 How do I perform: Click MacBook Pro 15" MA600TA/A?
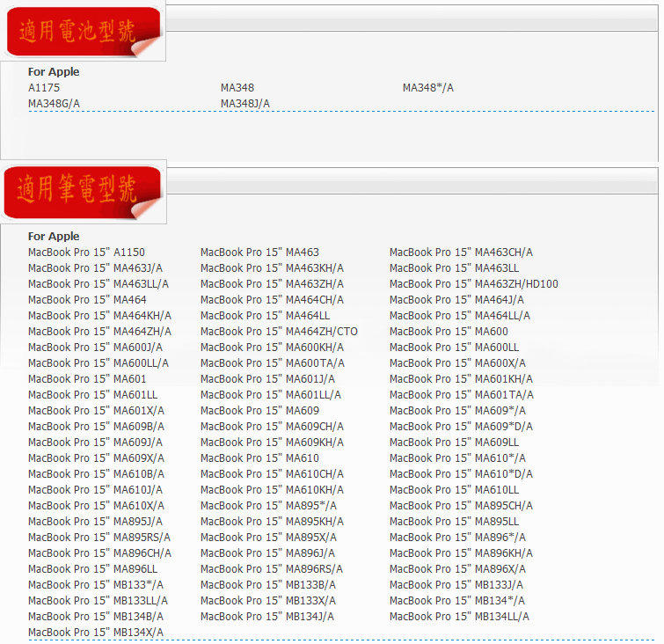tap(273, 362)
